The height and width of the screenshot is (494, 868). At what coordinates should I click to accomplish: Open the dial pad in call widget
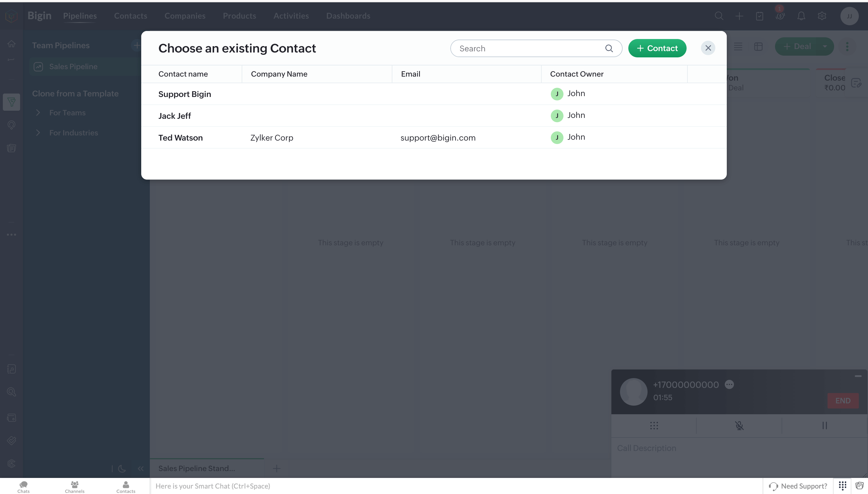[654, 425]
